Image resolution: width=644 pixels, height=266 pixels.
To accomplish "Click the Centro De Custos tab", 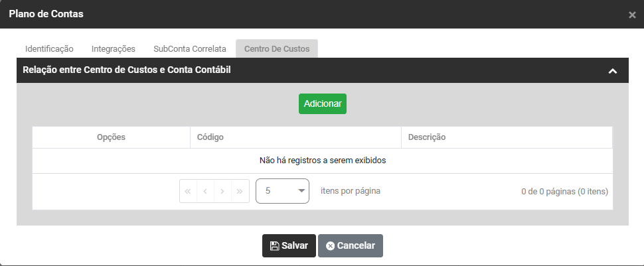I will click(277, 49).
